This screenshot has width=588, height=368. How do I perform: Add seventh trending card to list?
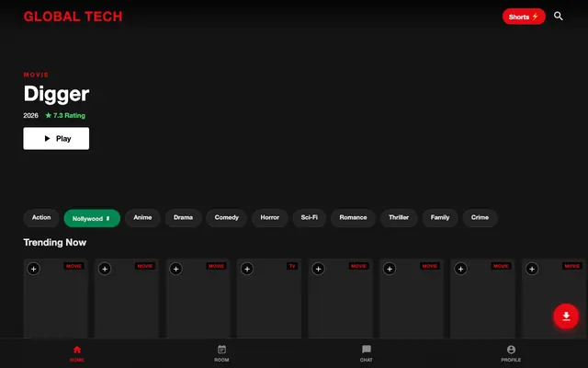(x=461, y=269)
